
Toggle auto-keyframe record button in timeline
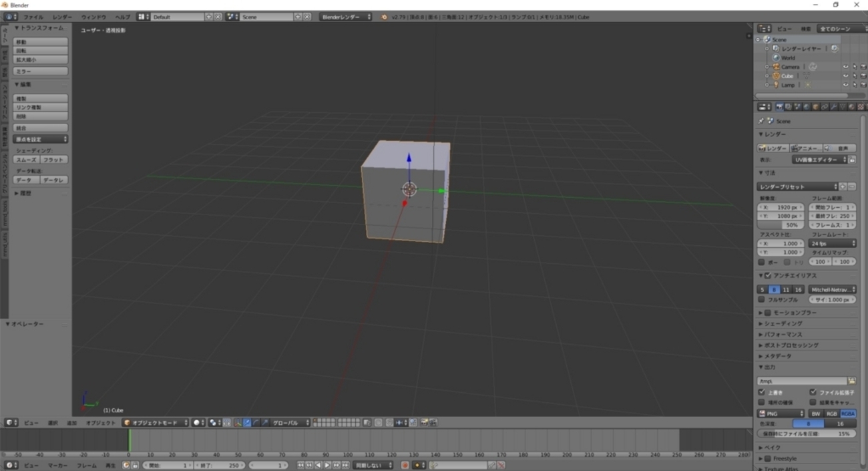[405, 465]
